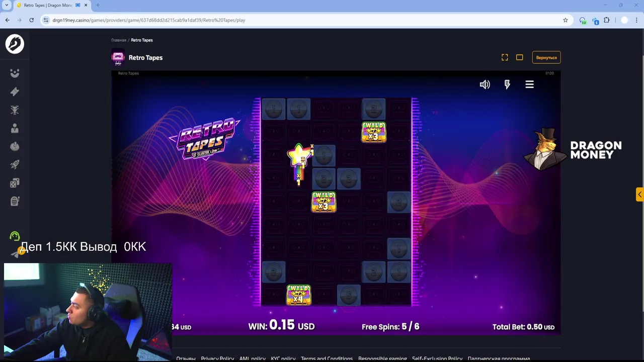Open the slot machine icon in sidebar
The width and height of the screenshot is (644, 362).
click(x=15, y=201)
